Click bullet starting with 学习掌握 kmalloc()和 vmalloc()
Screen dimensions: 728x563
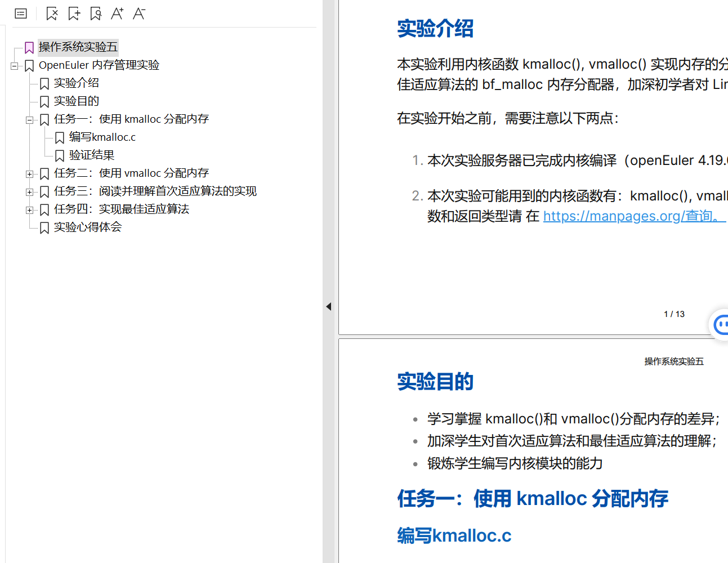573,419
